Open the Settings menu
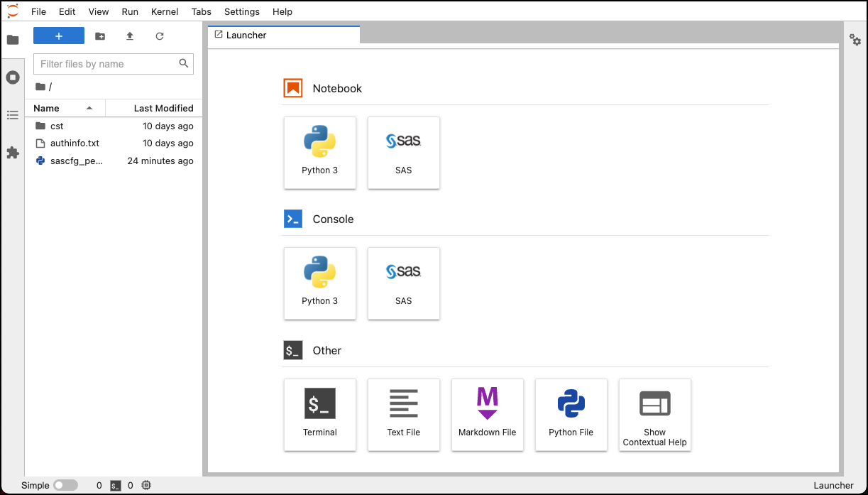868x495 pixels. (242, 11)
